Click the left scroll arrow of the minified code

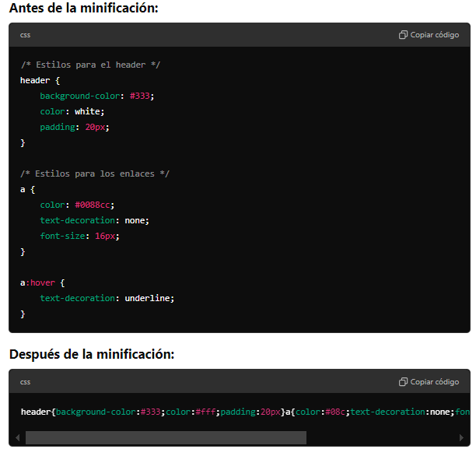18,438
